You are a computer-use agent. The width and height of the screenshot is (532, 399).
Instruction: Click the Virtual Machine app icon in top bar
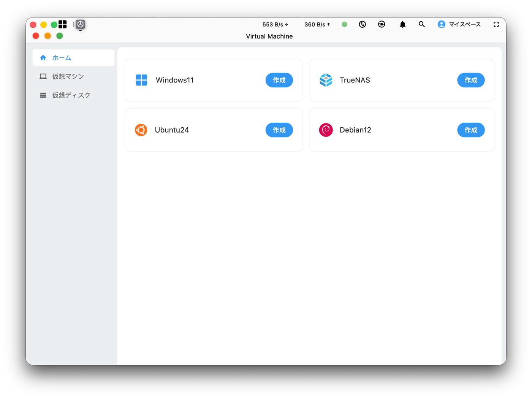tap(80, 24)
